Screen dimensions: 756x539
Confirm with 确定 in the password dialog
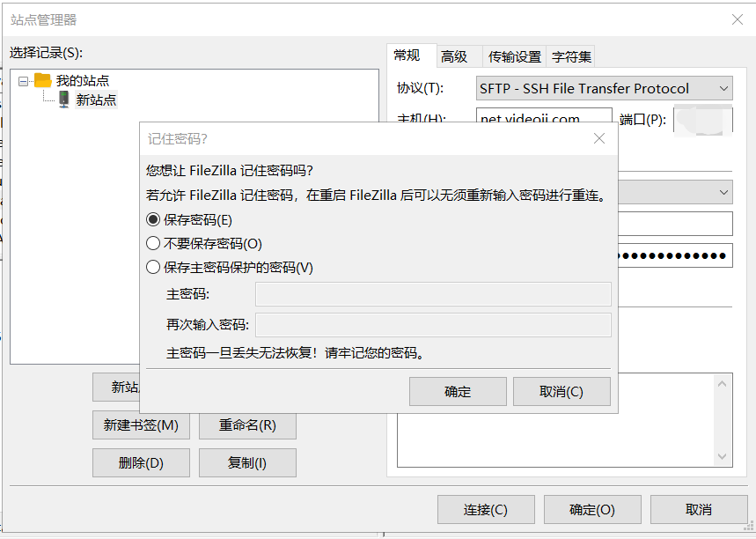pos(458,392)
